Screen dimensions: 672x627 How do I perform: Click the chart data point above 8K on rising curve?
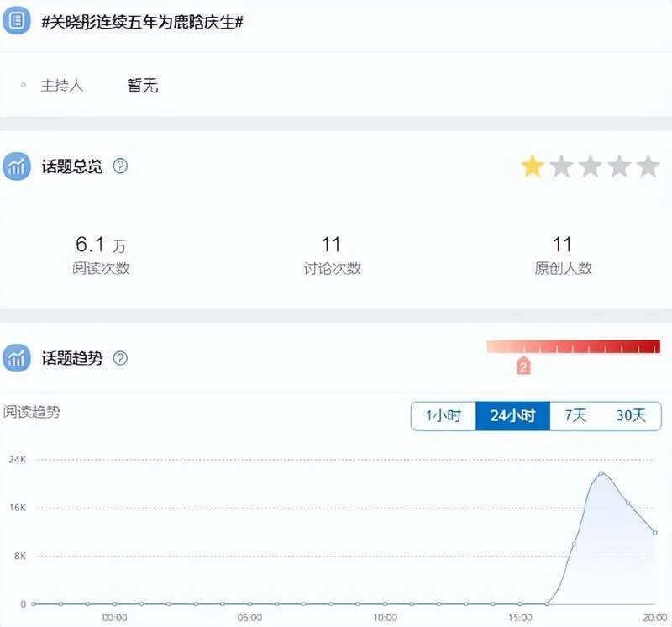tap(574, 544)
